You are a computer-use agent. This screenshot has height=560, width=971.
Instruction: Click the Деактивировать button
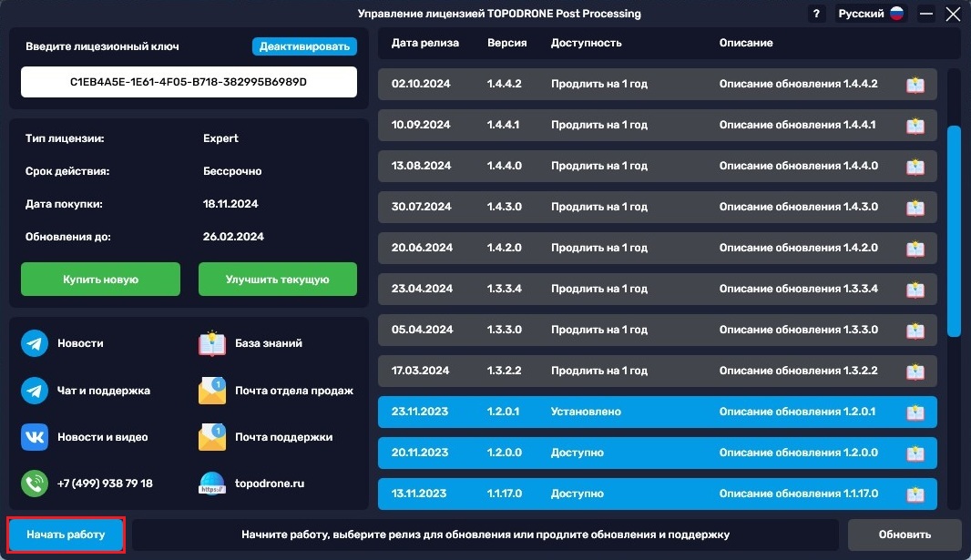click(x=304, y=46)
